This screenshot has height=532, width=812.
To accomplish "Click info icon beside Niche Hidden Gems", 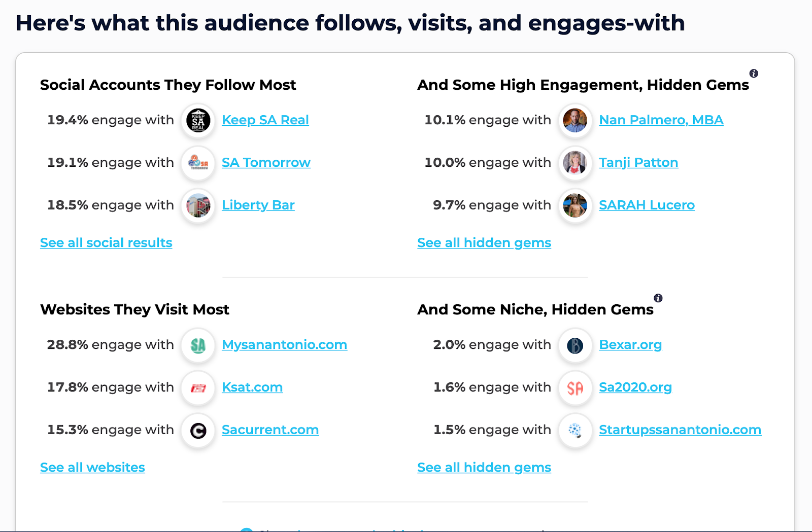I will pyautogui.click(x=658, y=298).
